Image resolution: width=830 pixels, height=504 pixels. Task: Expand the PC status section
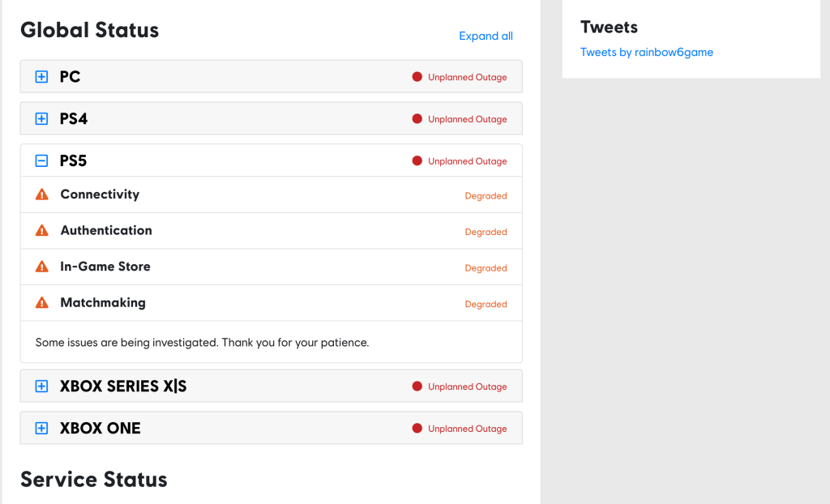click(x=41, y=77)
